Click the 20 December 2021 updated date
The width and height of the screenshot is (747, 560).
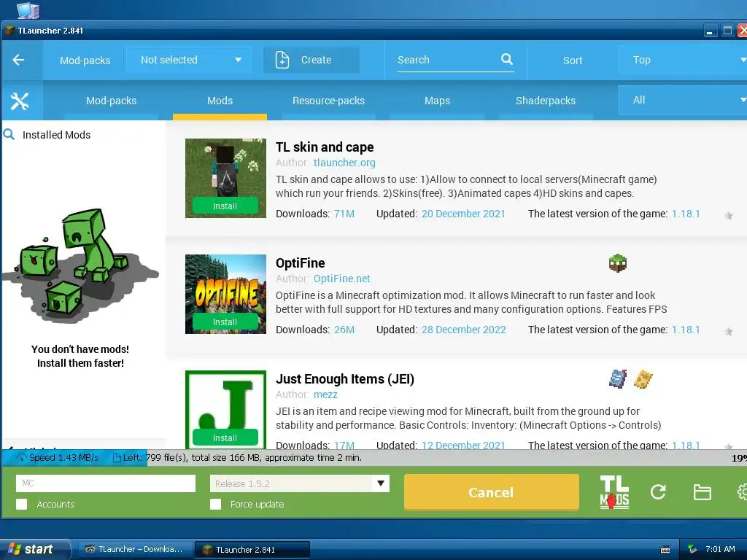(x=463, y=214)
